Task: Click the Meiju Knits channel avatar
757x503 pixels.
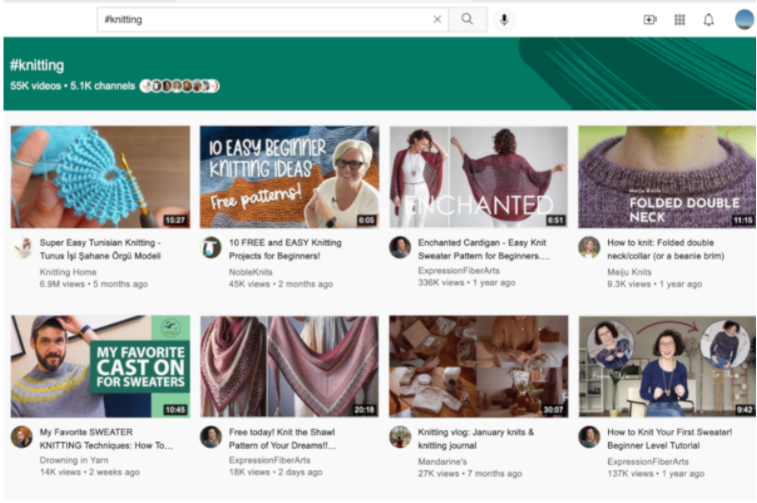Action: point(589,248)
